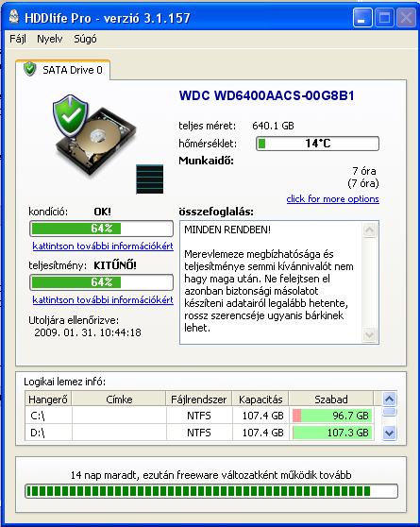Click the 107.3 GB free space cell
Viewport: 420px width, 527px height.
(332, 433)
